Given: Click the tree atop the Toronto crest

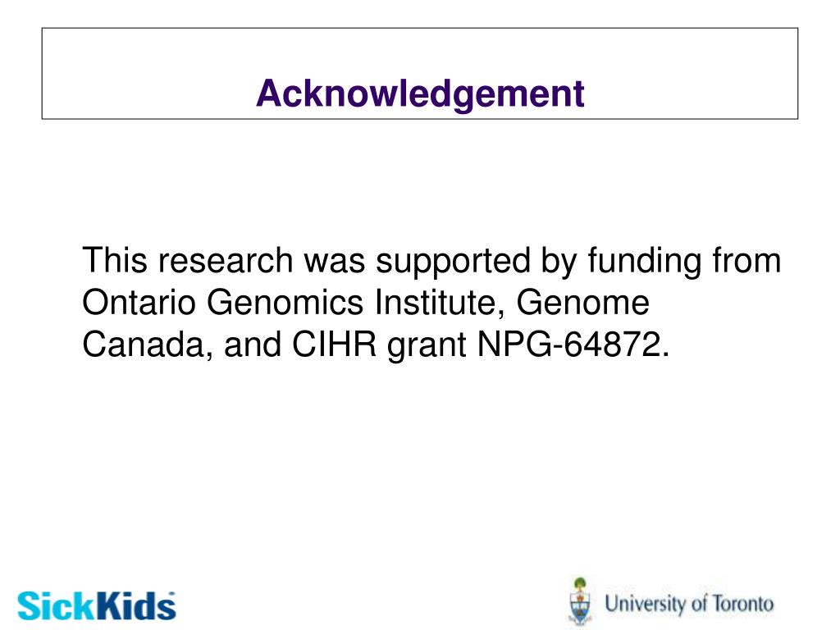Looking at the screenshot, I should (x=580, y=584).
